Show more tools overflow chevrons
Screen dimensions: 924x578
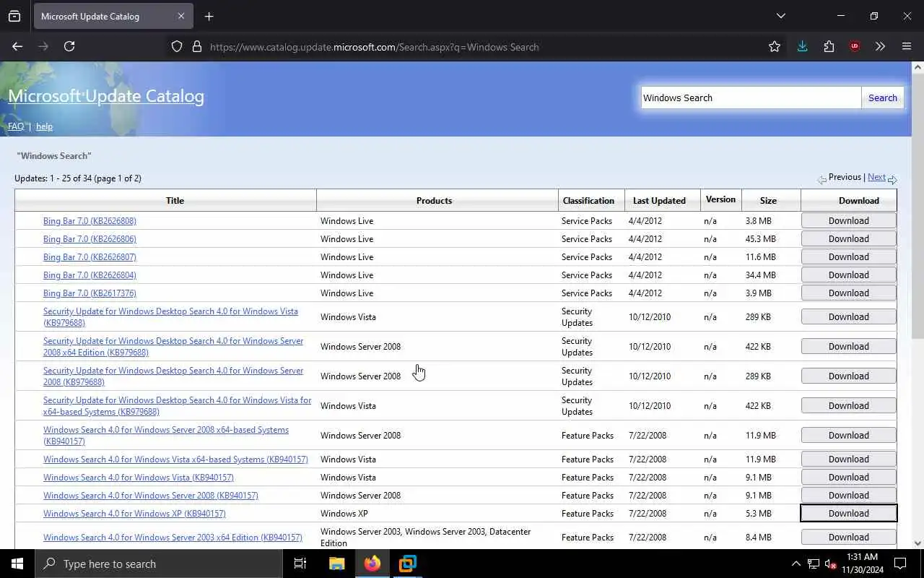(x=880, y=46)
